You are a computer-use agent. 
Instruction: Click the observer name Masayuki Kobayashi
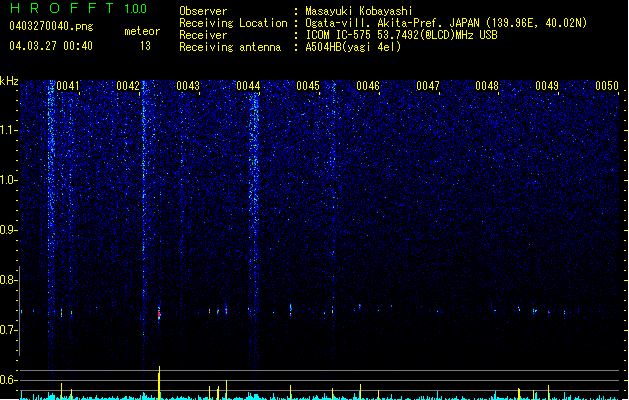click(x=359, y=11)
